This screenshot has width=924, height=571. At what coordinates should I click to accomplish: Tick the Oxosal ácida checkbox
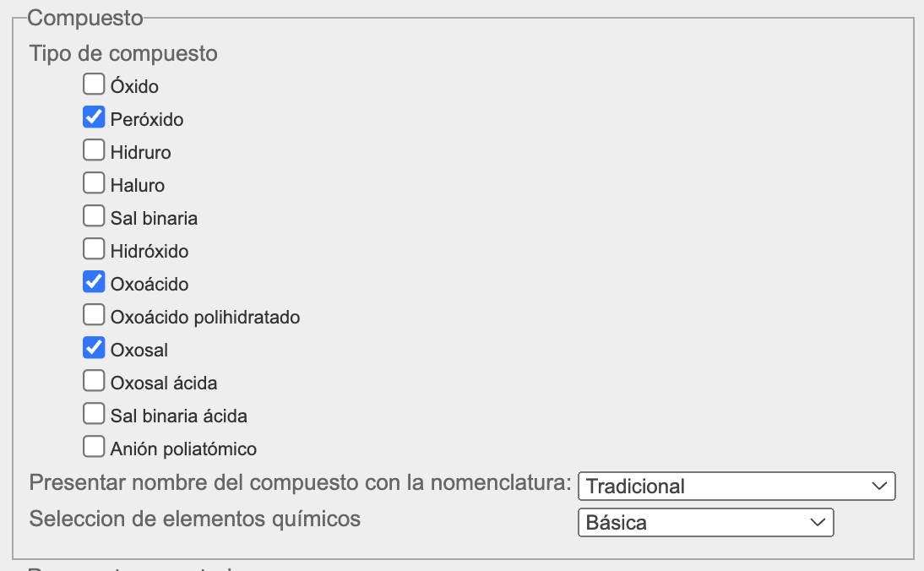tap(94, 381)
